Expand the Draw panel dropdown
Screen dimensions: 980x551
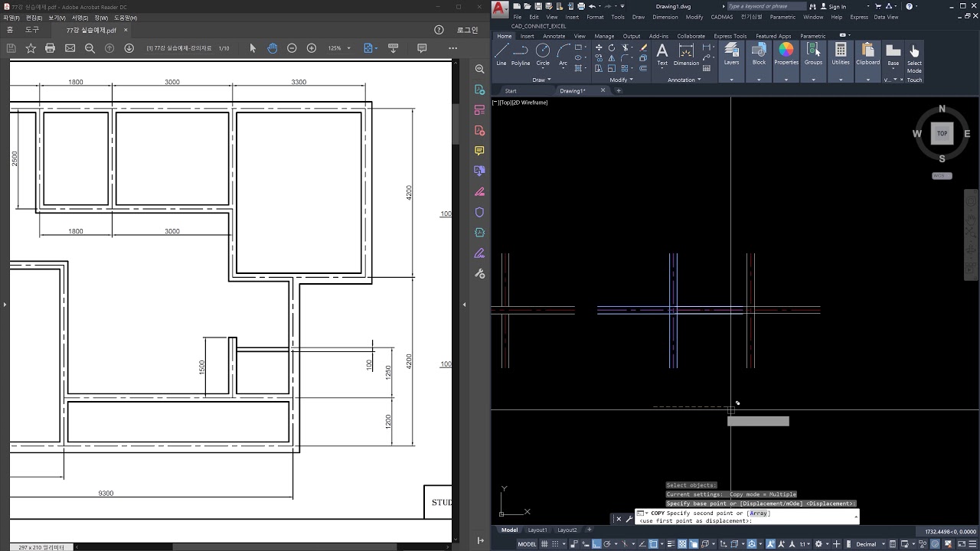pos(541,80)
